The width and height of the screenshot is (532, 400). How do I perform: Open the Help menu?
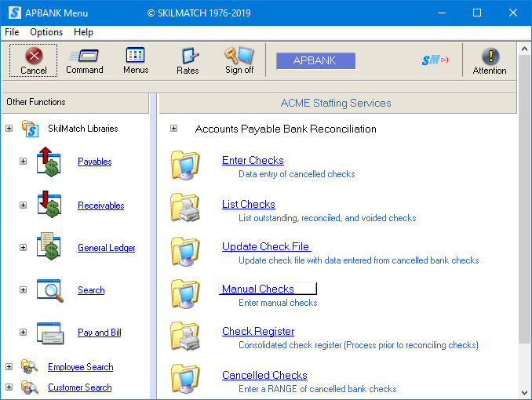(83, 32)
